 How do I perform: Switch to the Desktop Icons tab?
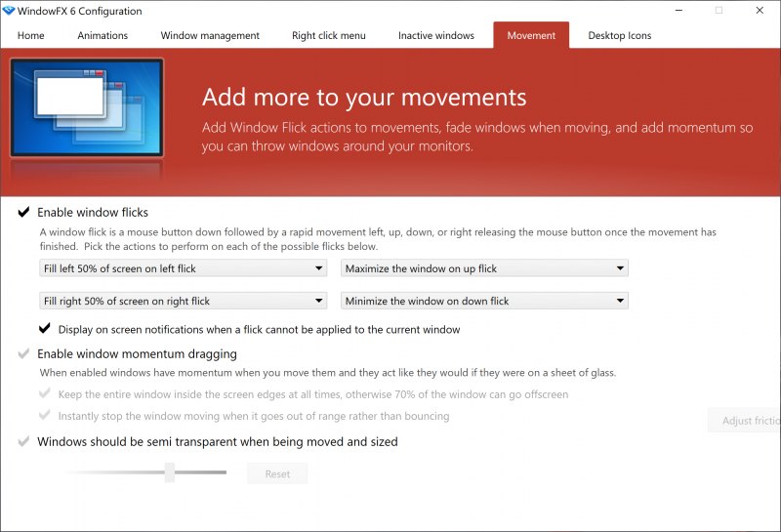[x=620, y=35]
